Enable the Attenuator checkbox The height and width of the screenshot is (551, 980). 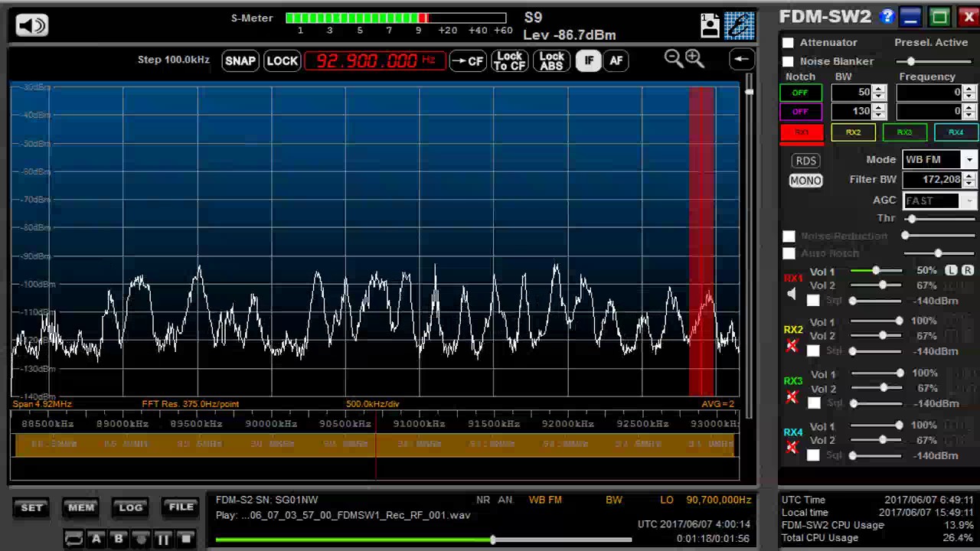click(x=788, y=43)
